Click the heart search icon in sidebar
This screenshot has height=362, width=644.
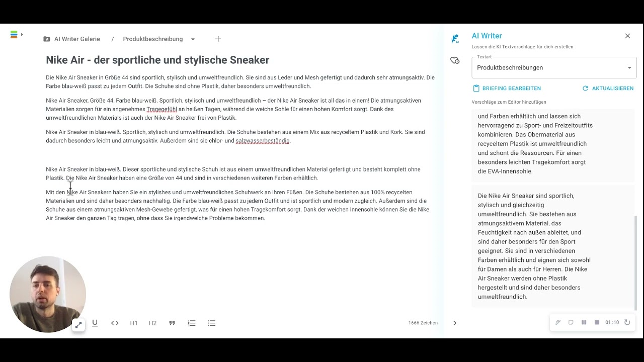(x=455, y=60)
